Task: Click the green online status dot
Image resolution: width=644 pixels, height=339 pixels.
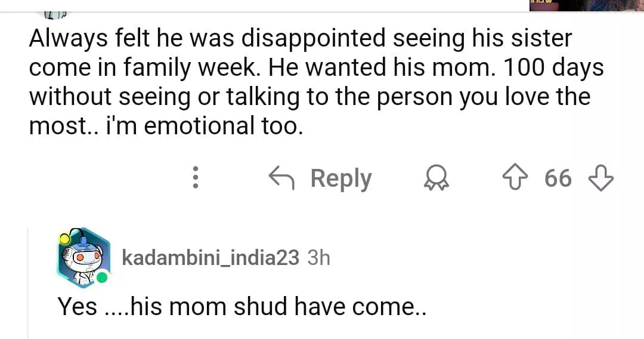Action: pos(103,277)
